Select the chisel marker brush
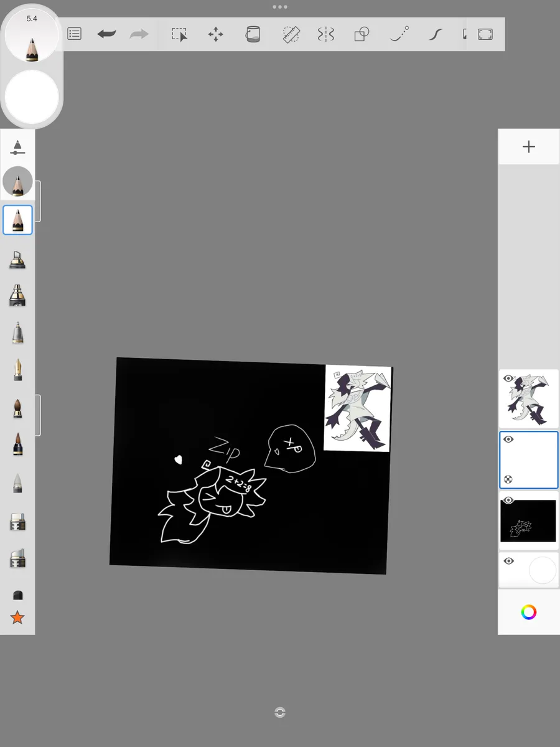The width and height of the screenshot is (560, 747). coord(17,258)
